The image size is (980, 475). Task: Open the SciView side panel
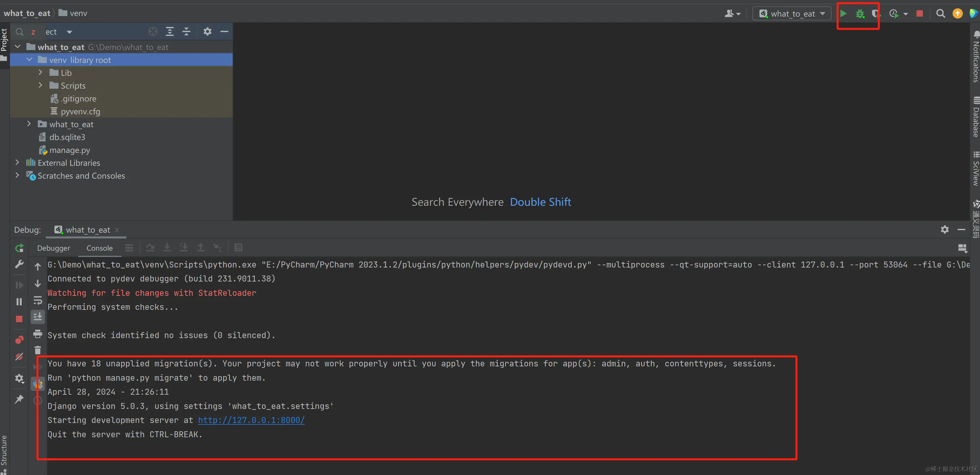click(975, 168)
